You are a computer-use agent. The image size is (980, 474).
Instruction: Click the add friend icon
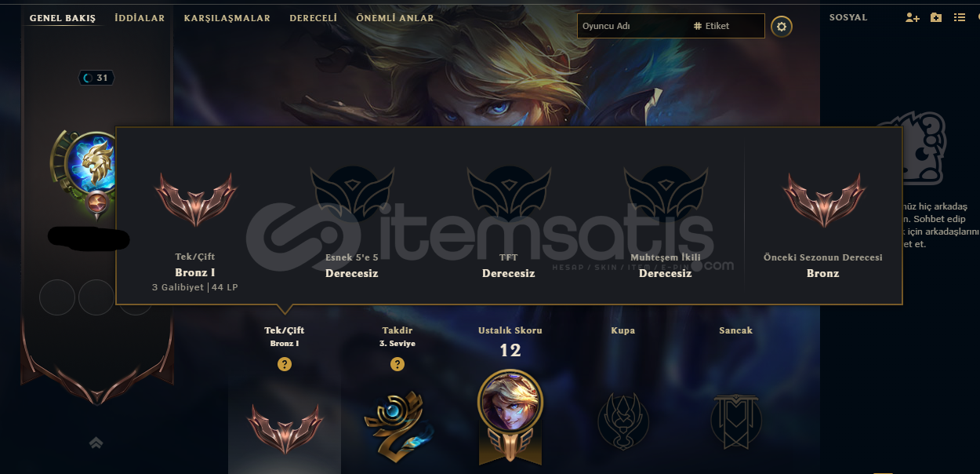pos(912,17)
